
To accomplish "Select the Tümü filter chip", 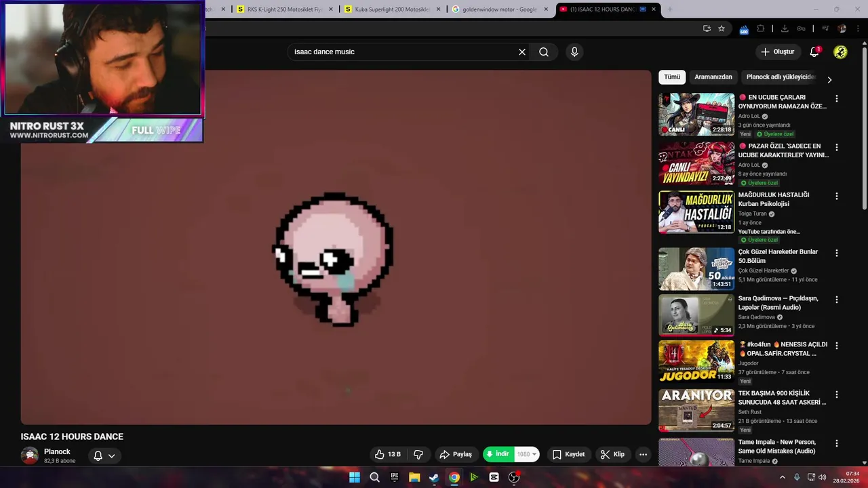I will click(672, 77).
